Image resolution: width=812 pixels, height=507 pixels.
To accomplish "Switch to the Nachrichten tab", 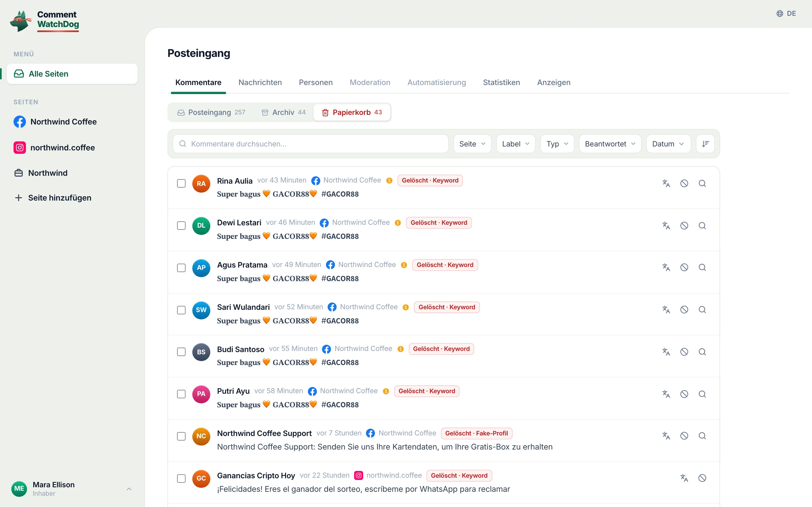I will (260, 83).
